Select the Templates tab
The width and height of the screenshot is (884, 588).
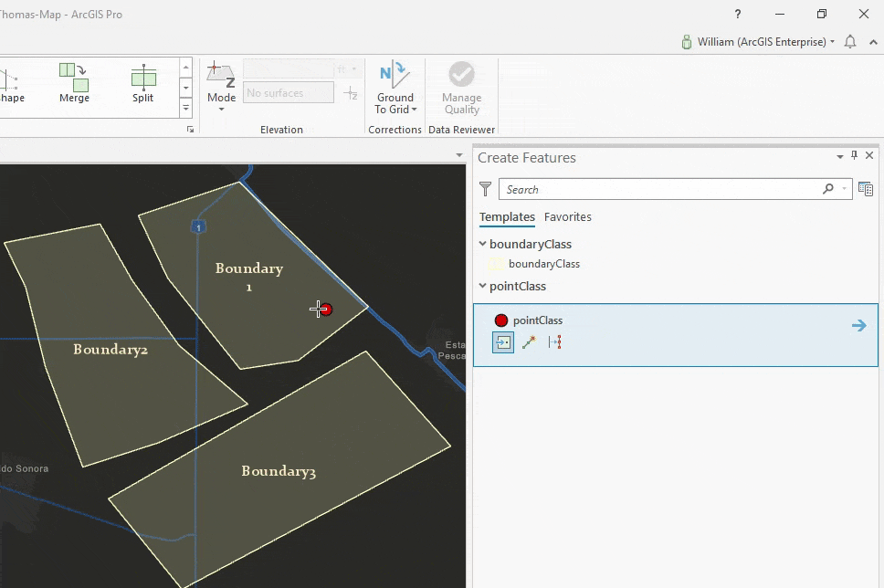click(507, 217)
